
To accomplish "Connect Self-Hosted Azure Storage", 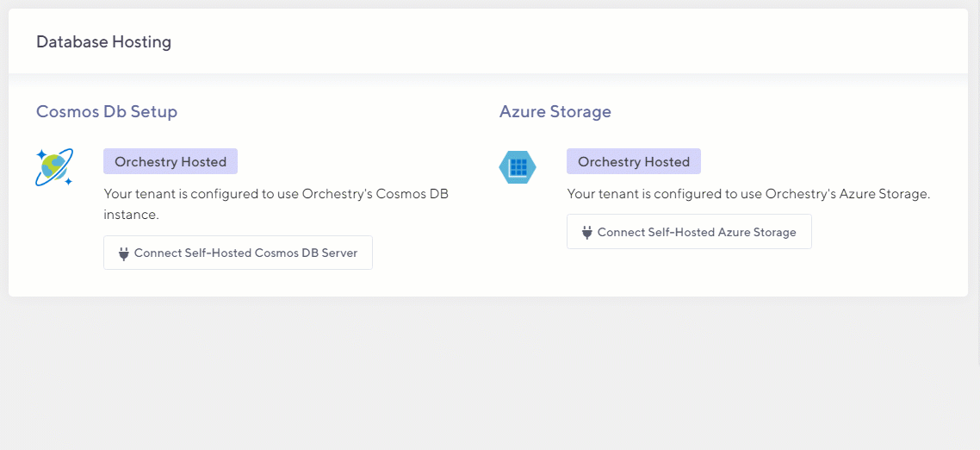I will tap(689, 232).
